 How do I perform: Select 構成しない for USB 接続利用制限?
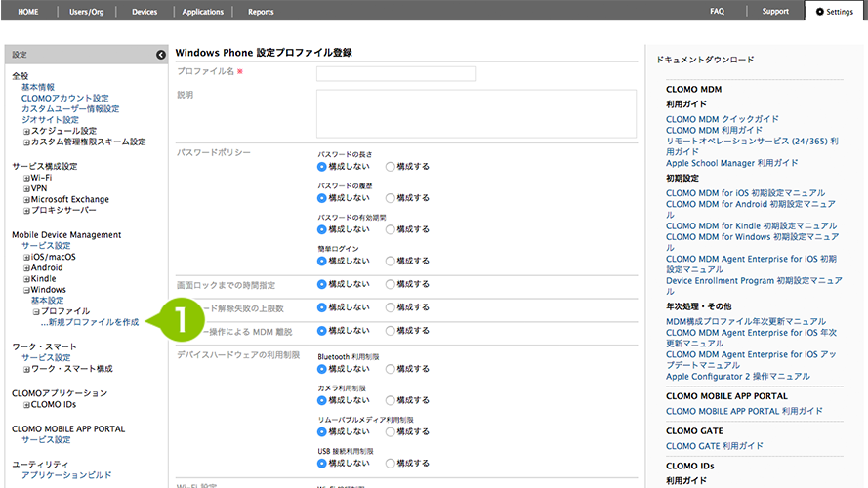point(321,464)
